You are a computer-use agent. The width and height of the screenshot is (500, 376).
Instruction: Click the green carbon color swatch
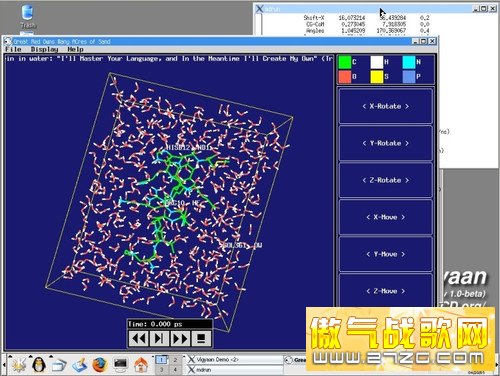345,62
